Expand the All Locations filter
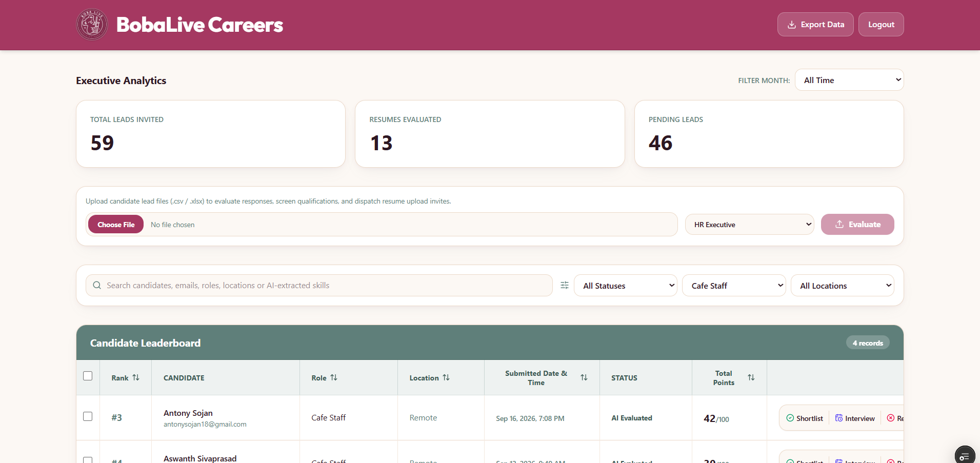Viewport: 980px width, 463px height. pyautogui.click(x=843, y=286)
